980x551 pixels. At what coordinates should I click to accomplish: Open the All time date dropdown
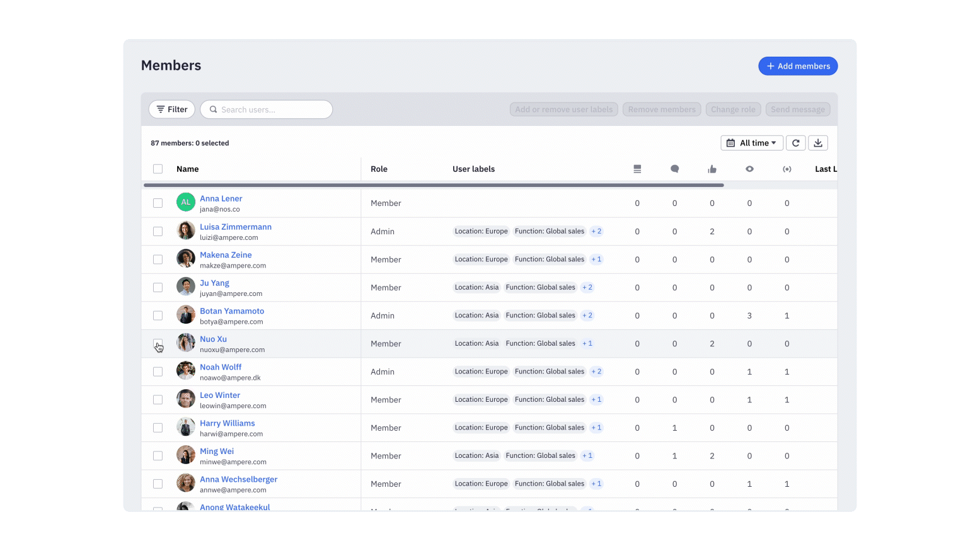(751, 143)
